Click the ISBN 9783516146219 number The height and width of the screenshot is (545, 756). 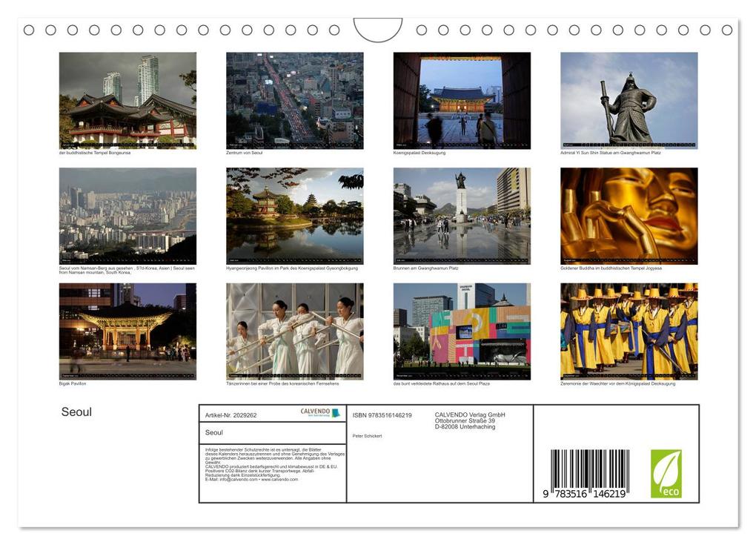pyautogui.click(x=382, y=415)
